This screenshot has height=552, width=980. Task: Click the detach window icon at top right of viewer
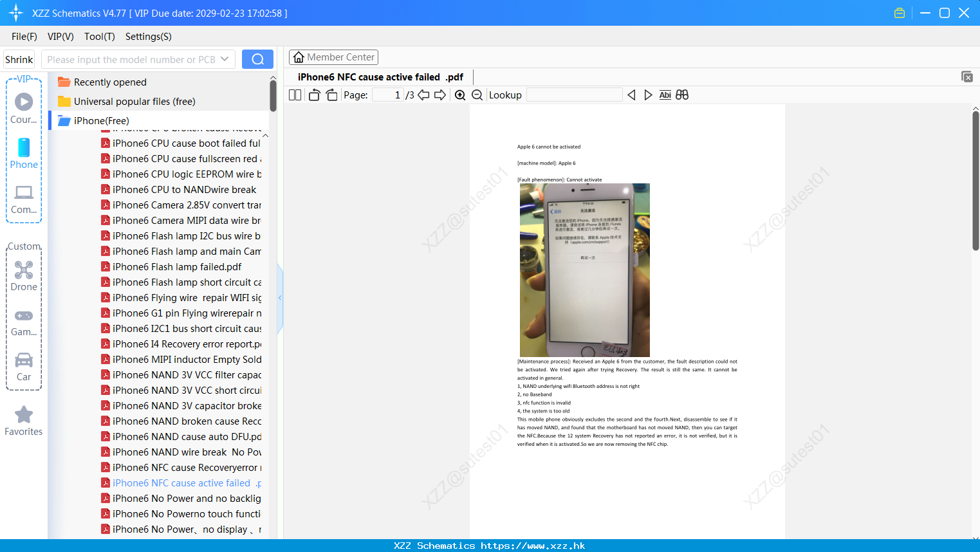point(967,77)
